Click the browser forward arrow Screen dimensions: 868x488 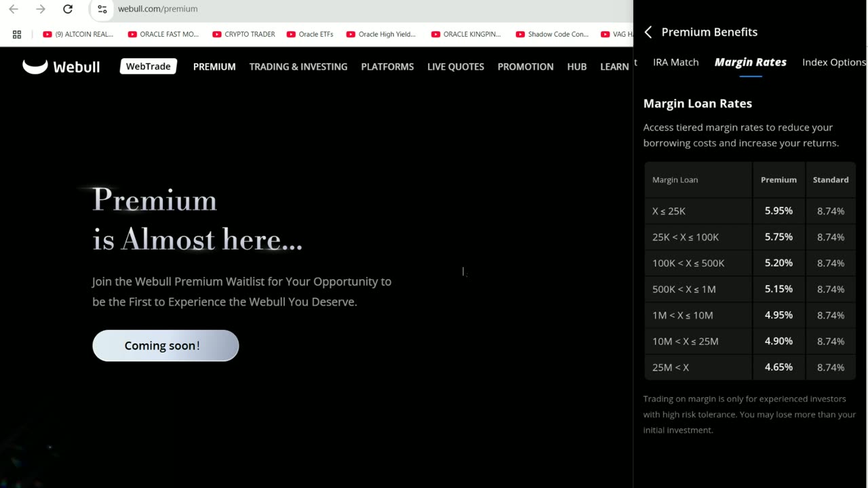tap(41, 9)
